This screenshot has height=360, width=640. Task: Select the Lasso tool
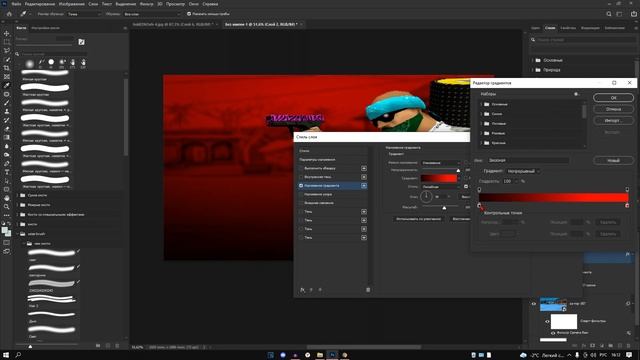pos(7,51)
